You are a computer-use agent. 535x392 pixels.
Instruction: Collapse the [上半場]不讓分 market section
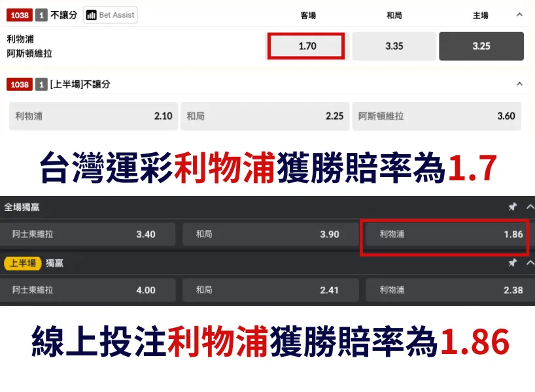coord(520,84)
